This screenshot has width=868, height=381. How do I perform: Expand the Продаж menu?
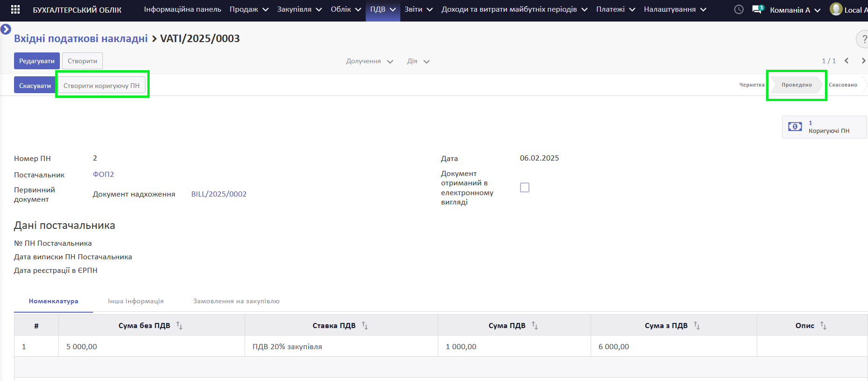tap(249, 9)
